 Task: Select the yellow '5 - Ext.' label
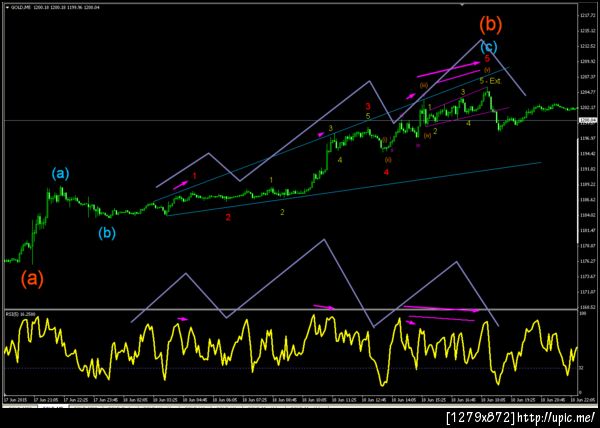coord(490,81)
